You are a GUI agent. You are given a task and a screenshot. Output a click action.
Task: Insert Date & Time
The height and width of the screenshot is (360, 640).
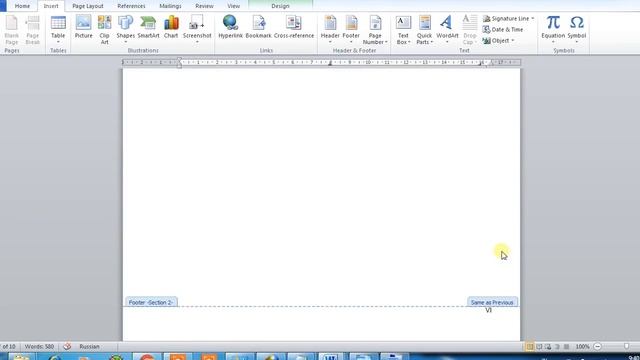point(503,29)
